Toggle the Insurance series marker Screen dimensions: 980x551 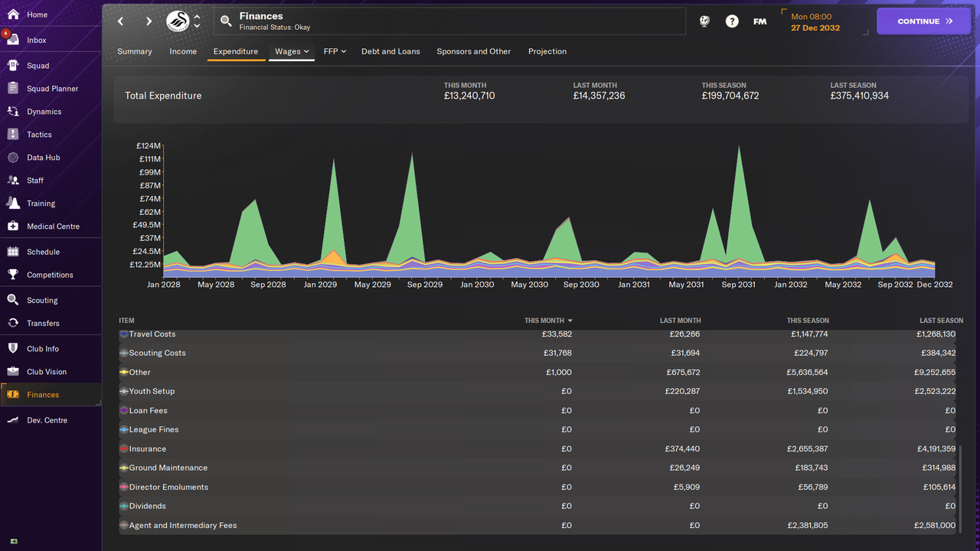coord(124,449)
